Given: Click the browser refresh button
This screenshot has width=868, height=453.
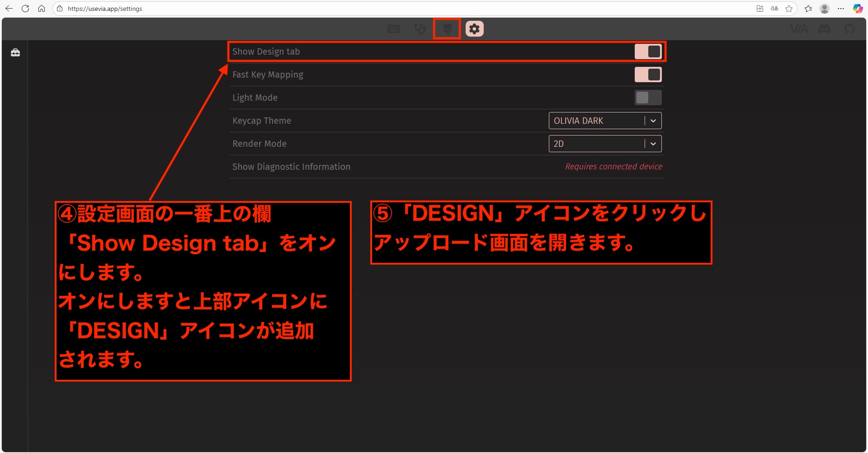Looking at the screenshot, I should pos(25,9).
